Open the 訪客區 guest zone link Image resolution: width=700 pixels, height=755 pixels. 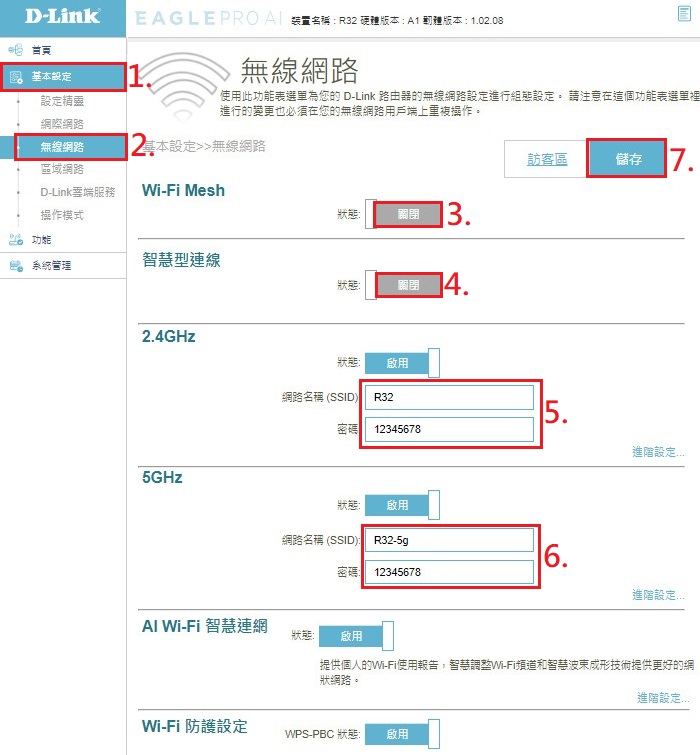click(x=547, y=160)
